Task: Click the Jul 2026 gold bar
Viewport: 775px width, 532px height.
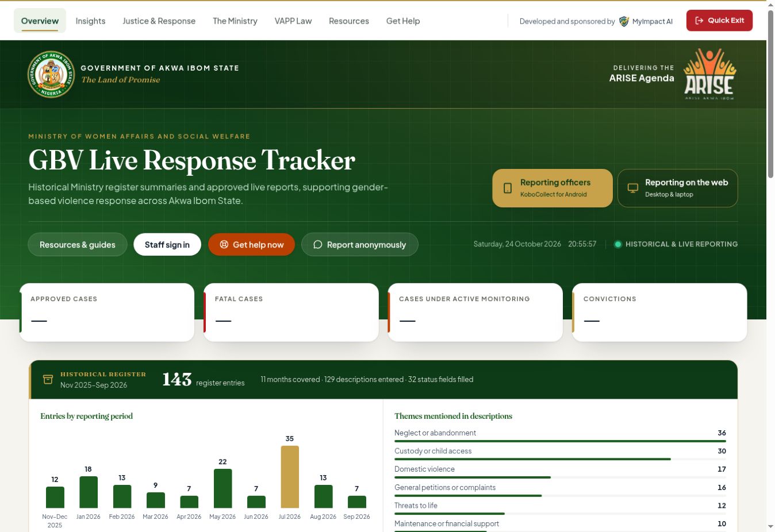Action: (290, 477)
